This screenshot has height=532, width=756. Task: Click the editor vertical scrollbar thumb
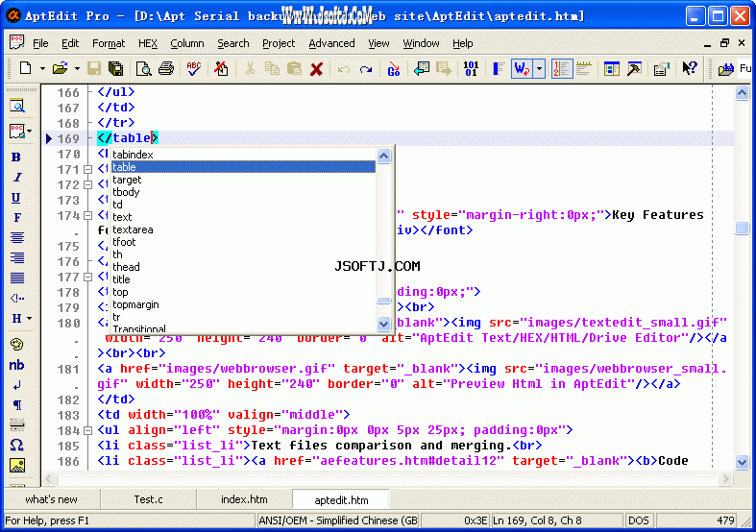click(742, 228)
